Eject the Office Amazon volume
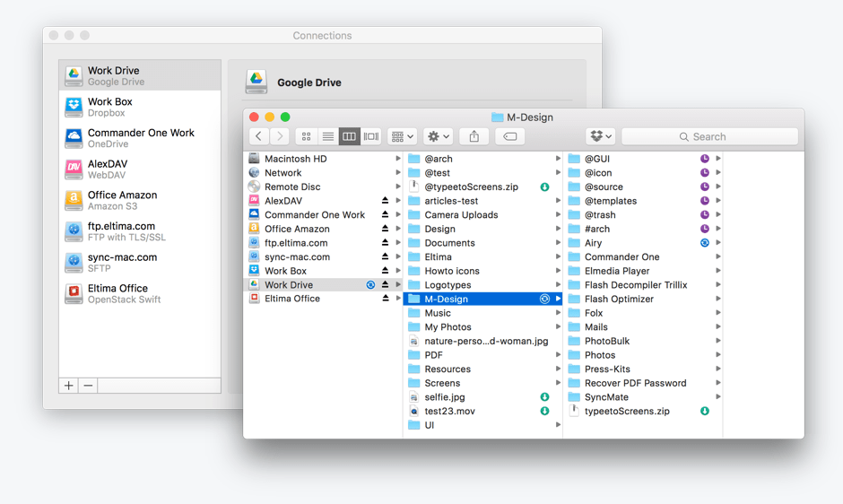Image resolution: width=843 pixels, height=504 pixels. coord(385,229)
